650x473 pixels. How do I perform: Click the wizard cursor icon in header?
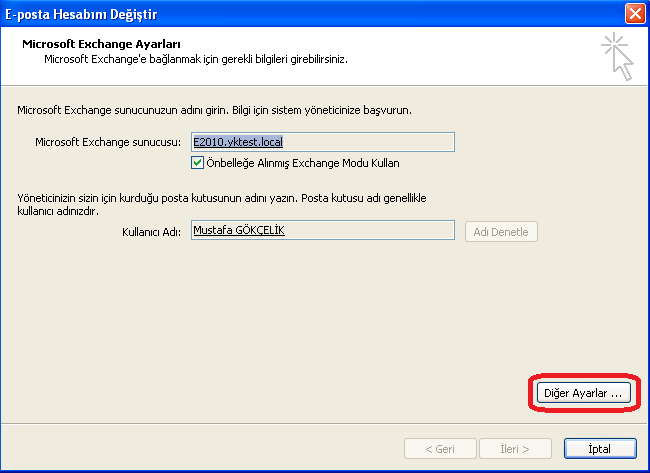pyautogui.click(x=618, y=56)
